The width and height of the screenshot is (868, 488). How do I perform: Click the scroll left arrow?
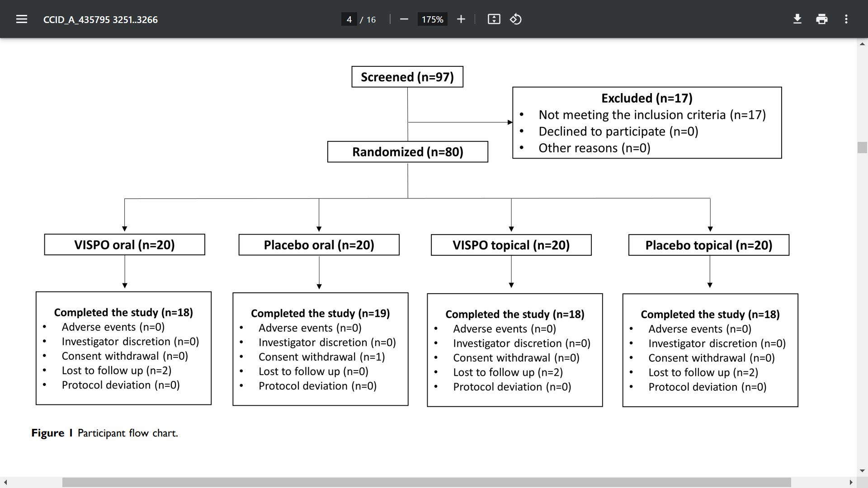click(x=5, y=483)
